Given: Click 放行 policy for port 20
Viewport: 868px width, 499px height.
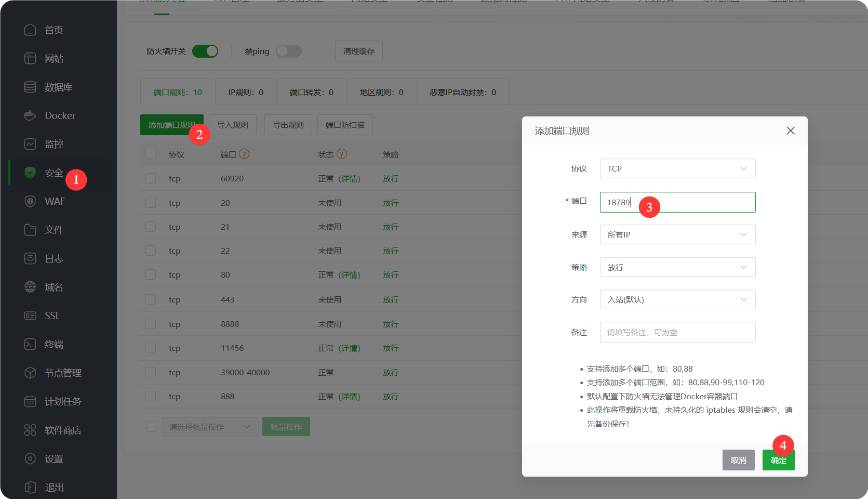Looking at the screenshot, I should 391,203.
